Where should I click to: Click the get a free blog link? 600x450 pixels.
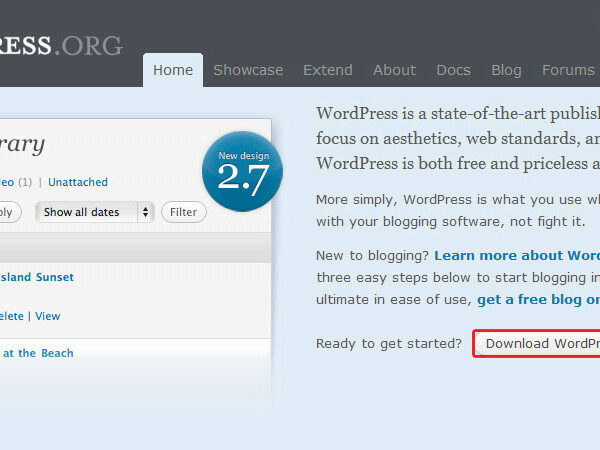pyautogui.click(x=538, y=299)
